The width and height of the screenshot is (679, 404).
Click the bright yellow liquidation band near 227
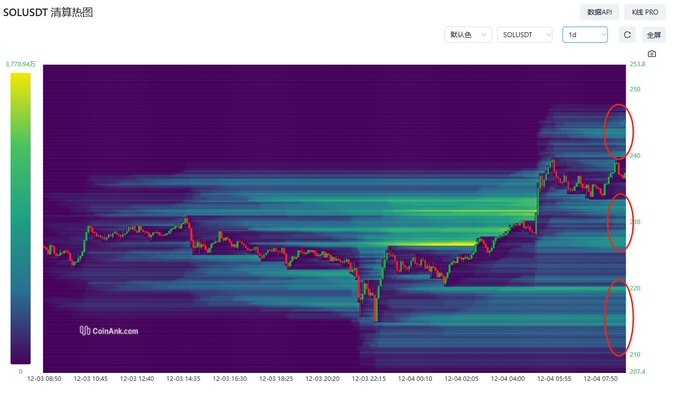point(433,244)
